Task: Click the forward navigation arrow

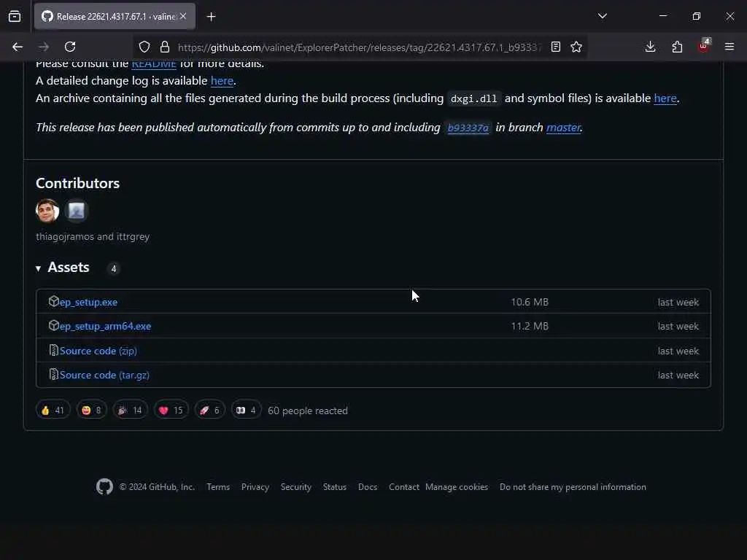Action: 43,47
